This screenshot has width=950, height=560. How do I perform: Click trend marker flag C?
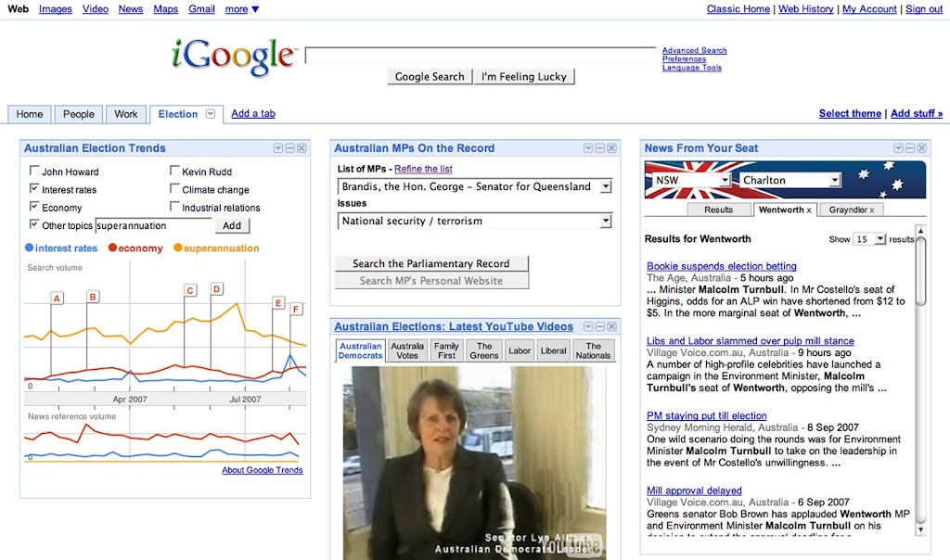click(x=190, y=290)
